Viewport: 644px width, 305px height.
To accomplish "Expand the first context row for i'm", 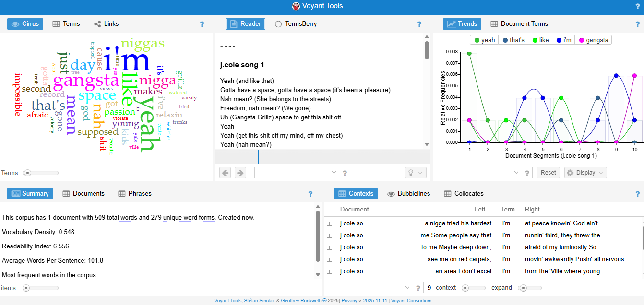I will pyautogui.click(x=329, y=223).
